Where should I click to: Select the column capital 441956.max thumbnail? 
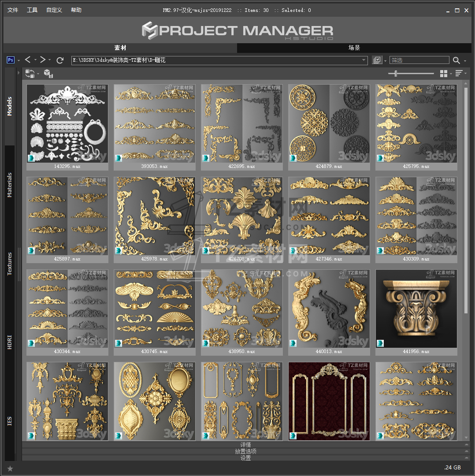click(x=416, y=312)
